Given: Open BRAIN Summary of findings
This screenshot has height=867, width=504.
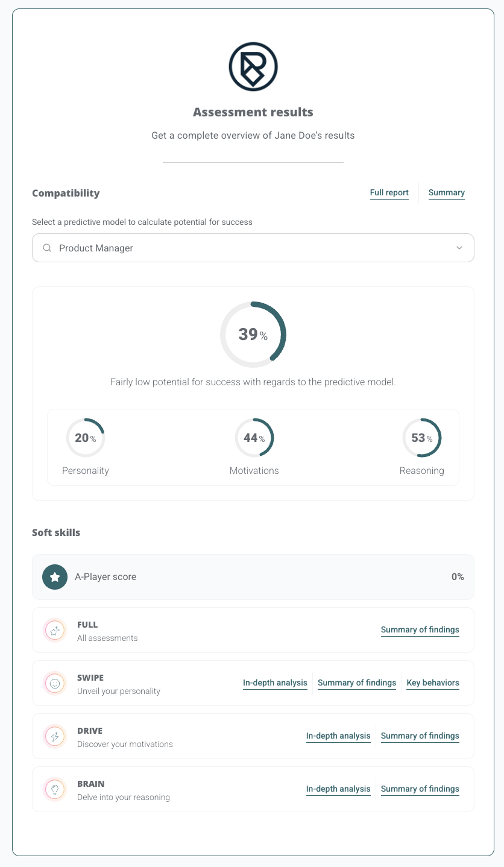Looking at the screenshot, I should (420, 789).
